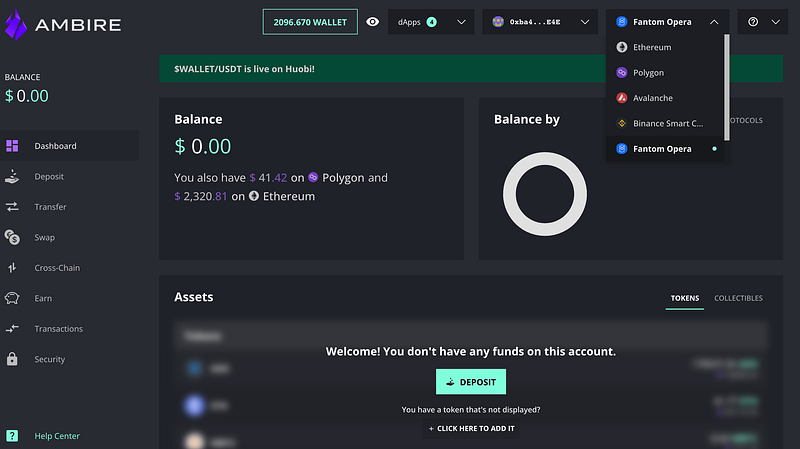Expand the help menu chevron
800x449 pixels.
776,22
